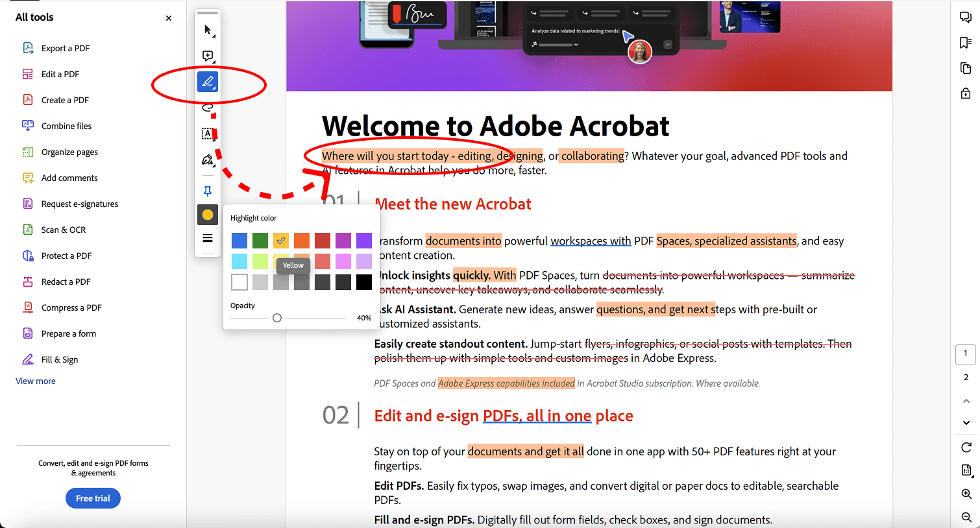Image resolution: width=980 pixels, height=528 pixels.
Task: Click the padlock security icon
Action: pyautogui.click(x=966, y=93)
